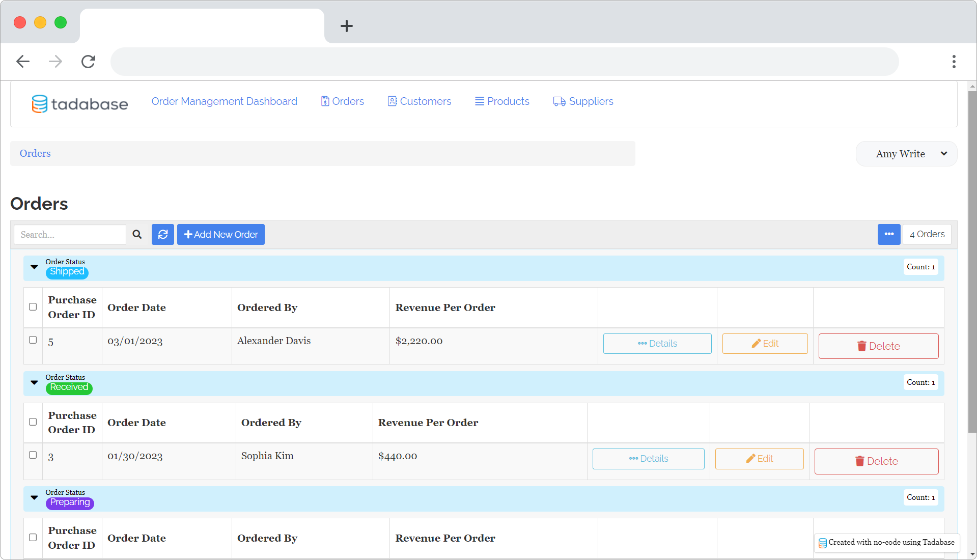Image resolution: width=977 pixels, height=560 pixels.
Task: Click Count: 1 in the Shipped group
Action: (x=921, y=267)
